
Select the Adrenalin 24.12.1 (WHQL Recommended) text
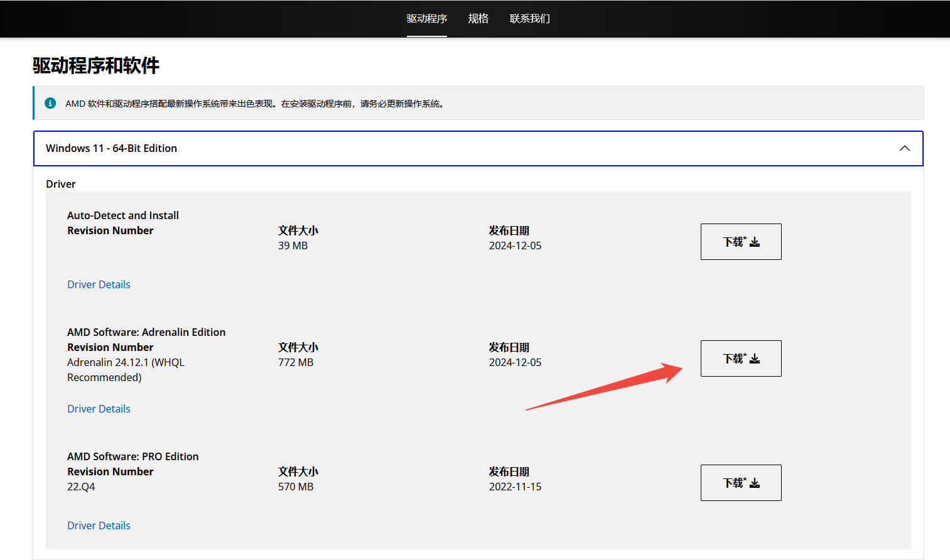[126, 370]
